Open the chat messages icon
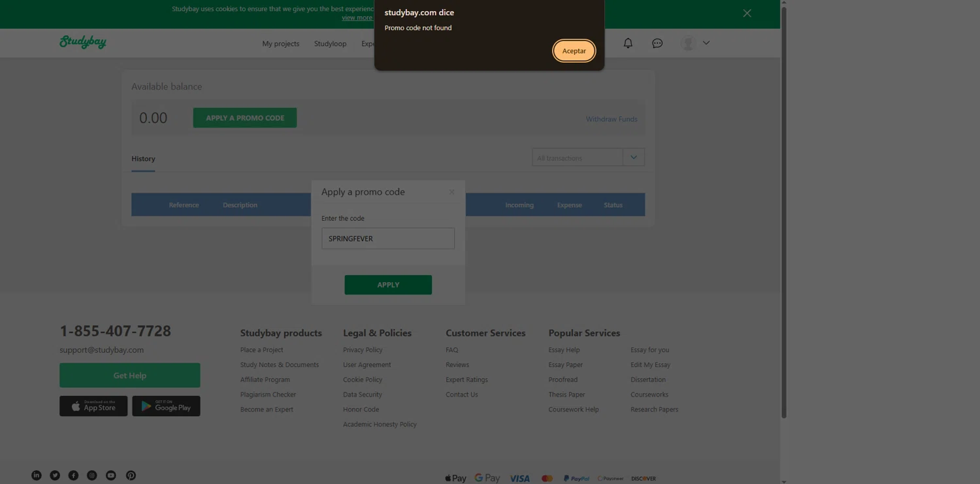The image size is (980, 484). coord(657,43)
